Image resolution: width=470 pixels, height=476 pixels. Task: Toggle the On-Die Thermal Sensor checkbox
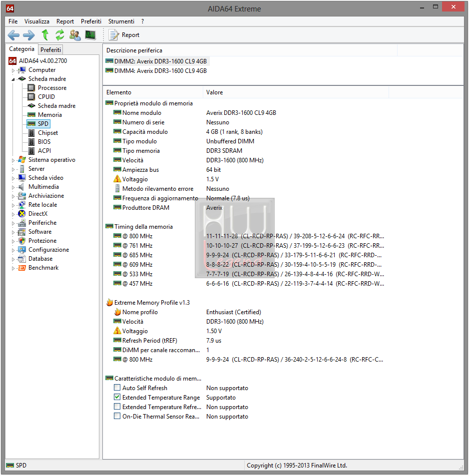[117, 416]
